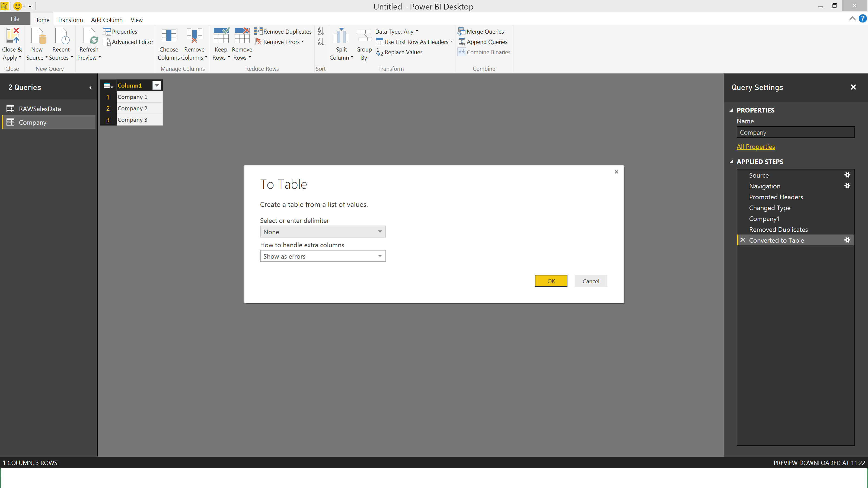Viewport: 868px width, 488px height.
Task: Open query Properties in the ribbon
Action: click(x=120, y=31)
